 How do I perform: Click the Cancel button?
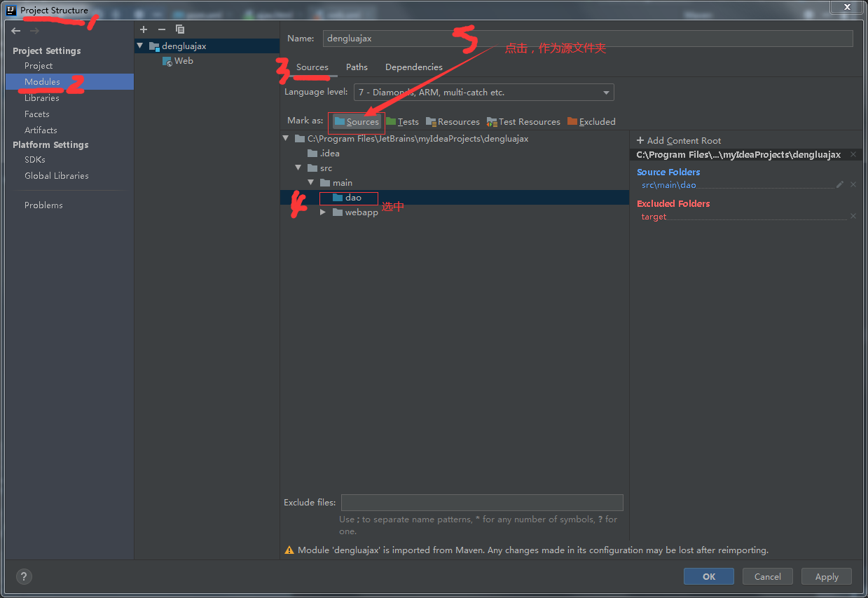click(768, 576)
